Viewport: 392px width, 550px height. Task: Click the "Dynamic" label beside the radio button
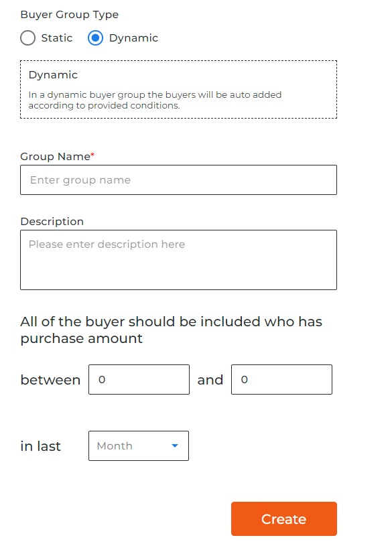pyautogui.click(x=133, y=38)
